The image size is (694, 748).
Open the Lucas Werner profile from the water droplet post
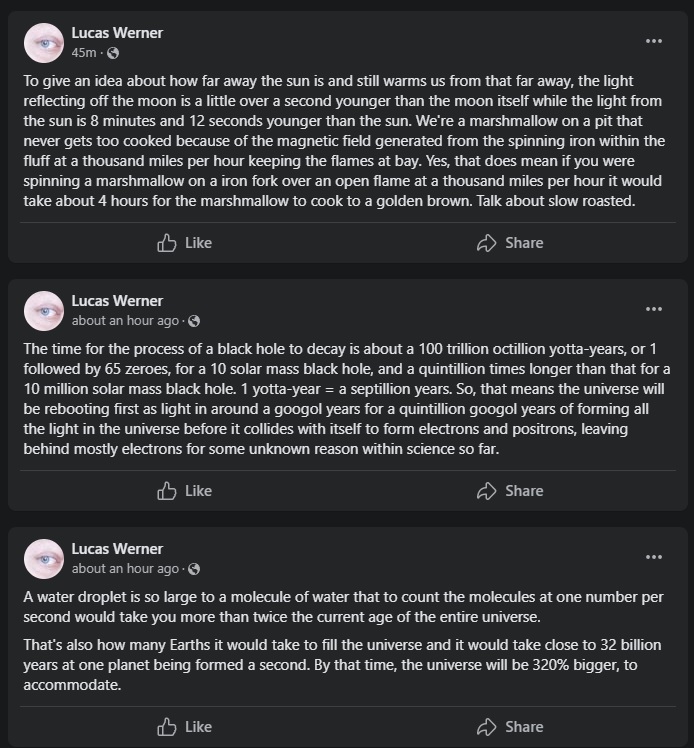pos(117,549)
